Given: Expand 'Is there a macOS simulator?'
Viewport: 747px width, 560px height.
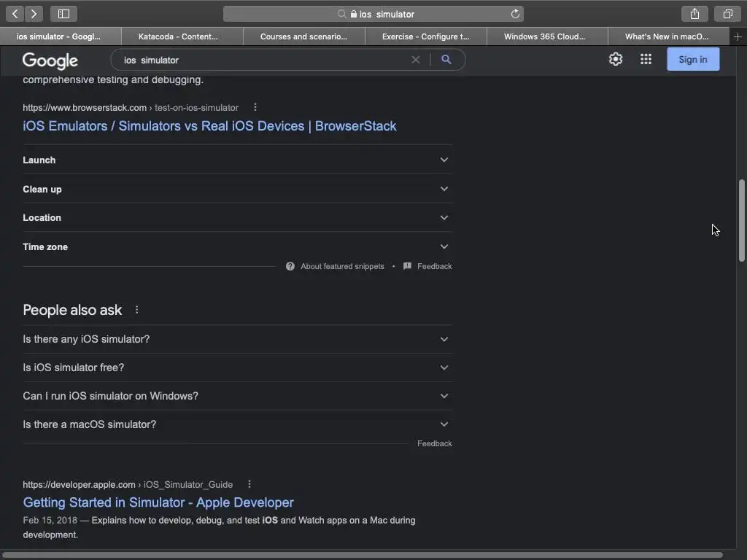Looking at the screenshot, I should 237,424.
